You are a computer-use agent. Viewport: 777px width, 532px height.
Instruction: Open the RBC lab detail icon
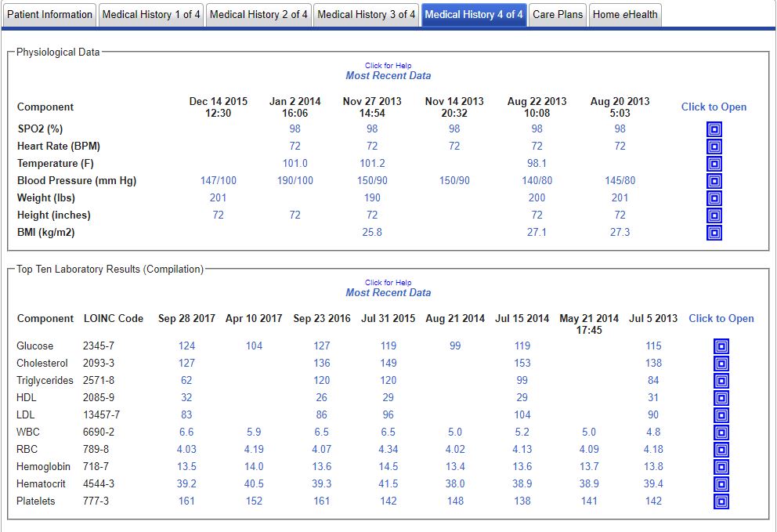721,450
